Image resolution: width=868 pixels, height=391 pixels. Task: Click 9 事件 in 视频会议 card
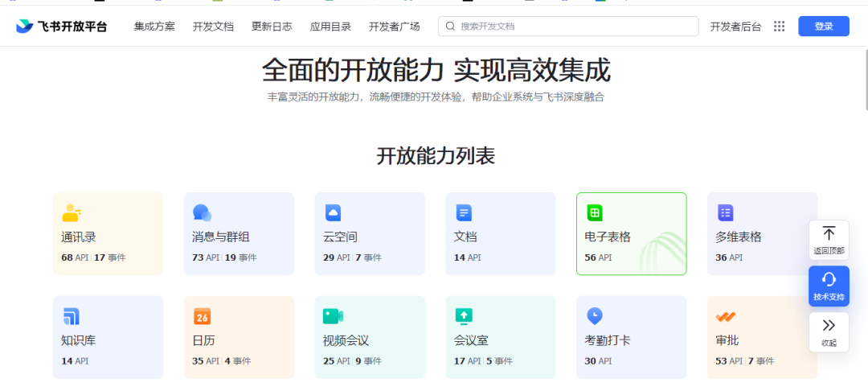[x=369, y=361]
